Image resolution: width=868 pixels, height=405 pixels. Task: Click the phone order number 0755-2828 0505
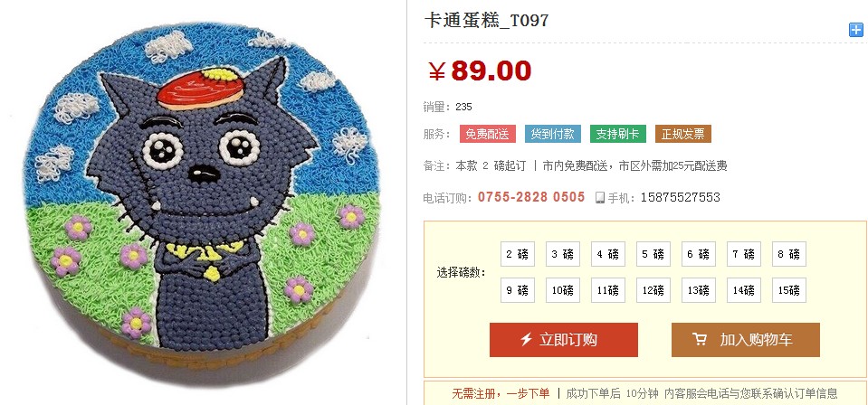point(531,197)
